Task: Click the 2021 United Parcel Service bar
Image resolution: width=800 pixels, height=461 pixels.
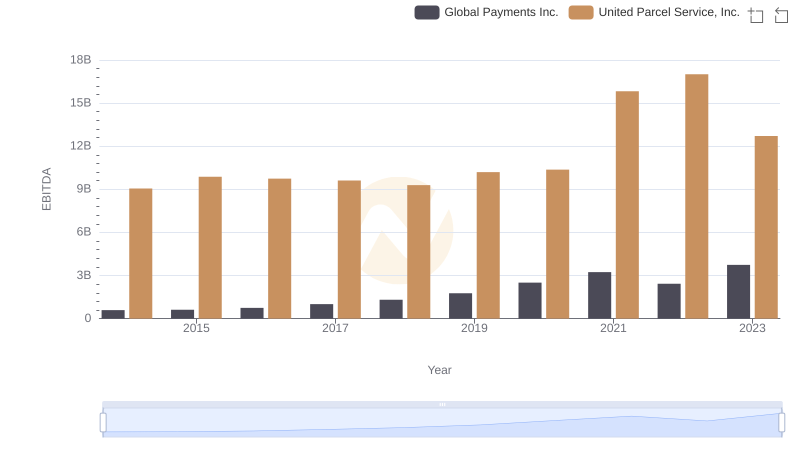Action: tap(627, 205)
